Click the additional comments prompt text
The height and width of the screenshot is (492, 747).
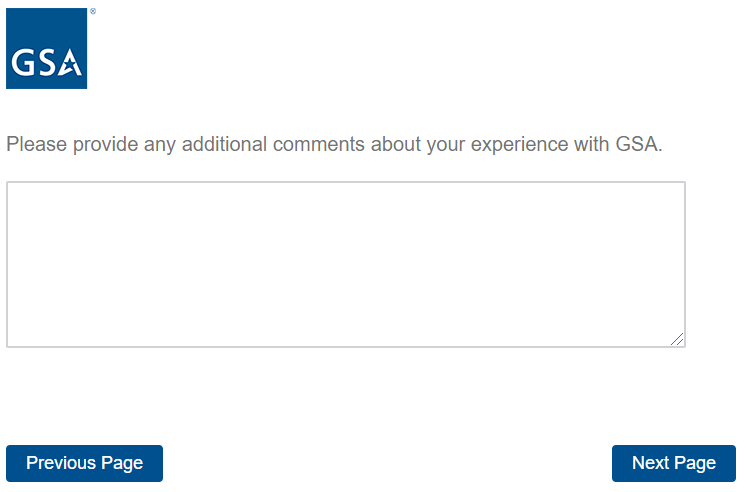334,144
